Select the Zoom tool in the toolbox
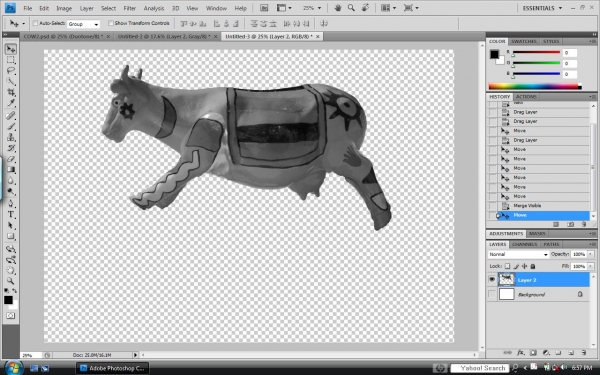This screenshot has width=600, height=375. (11, 281)
